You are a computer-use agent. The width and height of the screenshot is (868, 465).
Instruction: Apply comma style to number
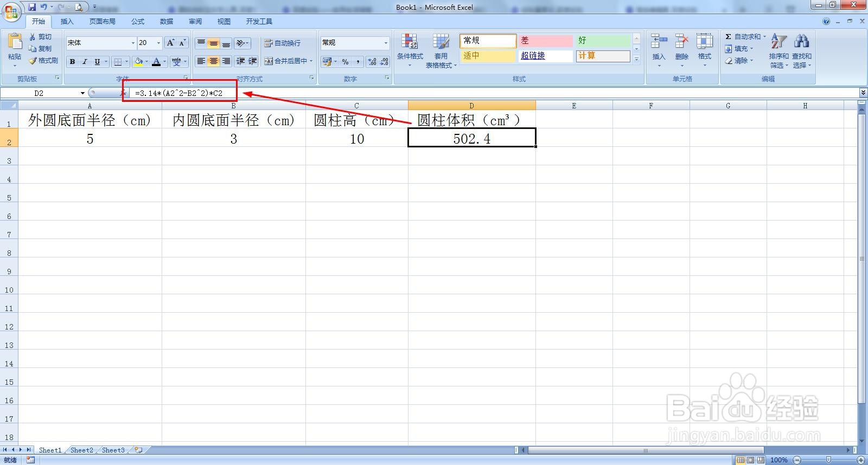pyautogui.click(x=358, y=62)
